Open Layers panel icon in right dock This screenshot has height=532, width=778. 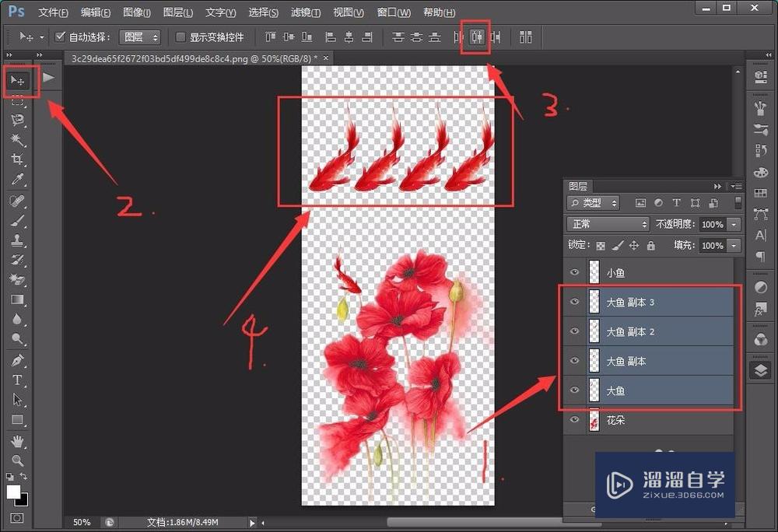click(761, 370)
